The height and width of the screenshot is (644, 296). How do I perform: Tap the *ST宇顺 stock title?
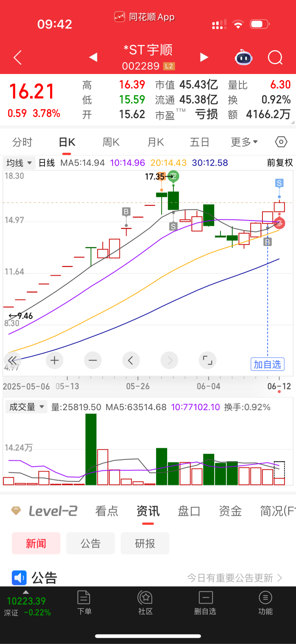pos(148,50)
